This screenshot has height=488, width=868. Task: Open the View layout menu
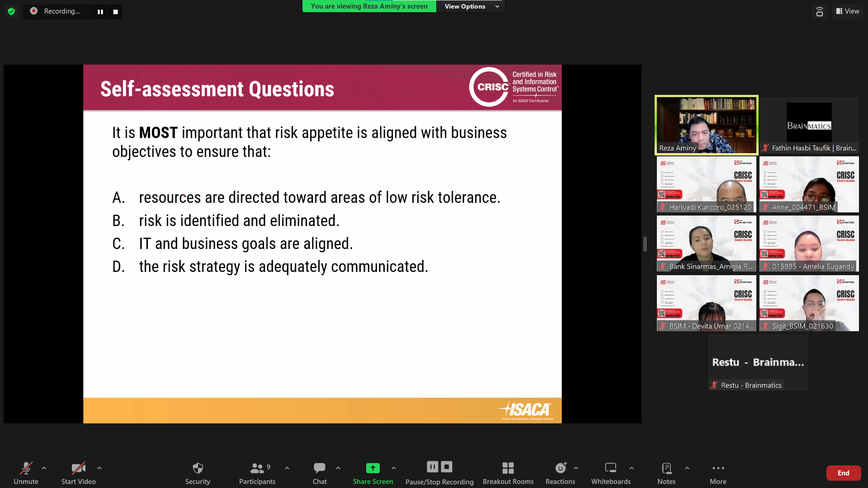pyautogui.click(x=848, y=11)
